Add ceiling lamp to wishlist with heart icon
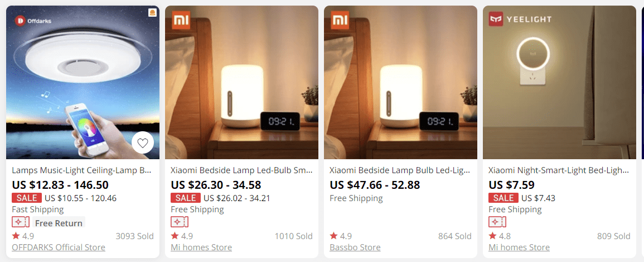This screenshot has height=262, width=644. pos(143,143)
